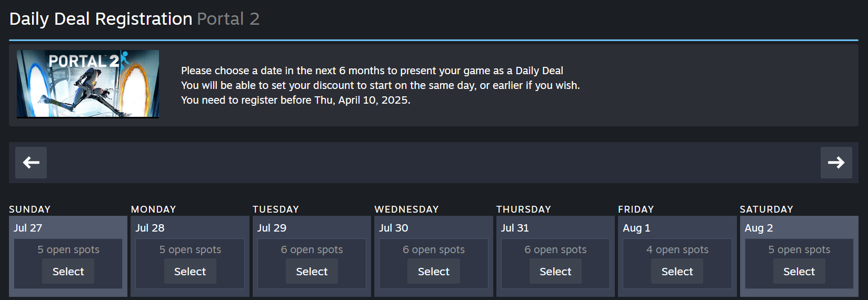Click the MONDAY column header

[x=153, y=209]
